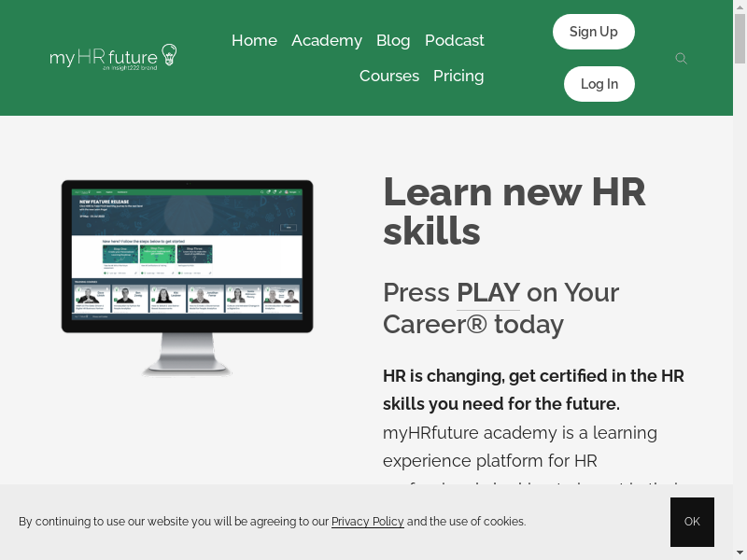Viewport: 747px width, 560px height.
Task: Open the Podcast page from navigation
Action: [x=454, y=40]
